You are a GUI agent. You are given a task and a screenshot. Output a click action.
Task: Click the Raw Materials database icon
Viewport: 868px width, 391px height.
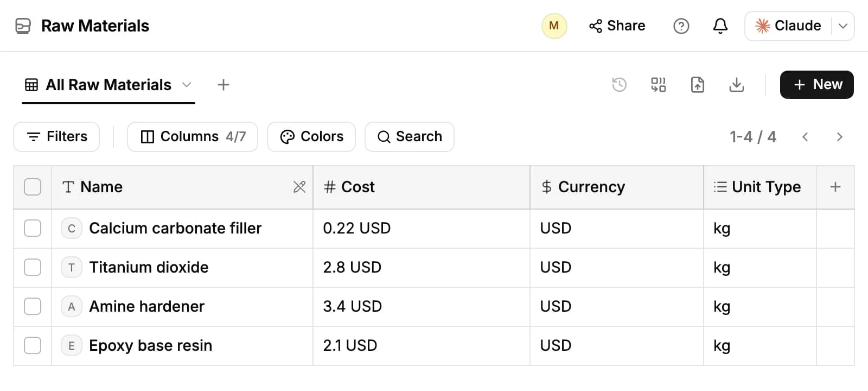(23, 26)
